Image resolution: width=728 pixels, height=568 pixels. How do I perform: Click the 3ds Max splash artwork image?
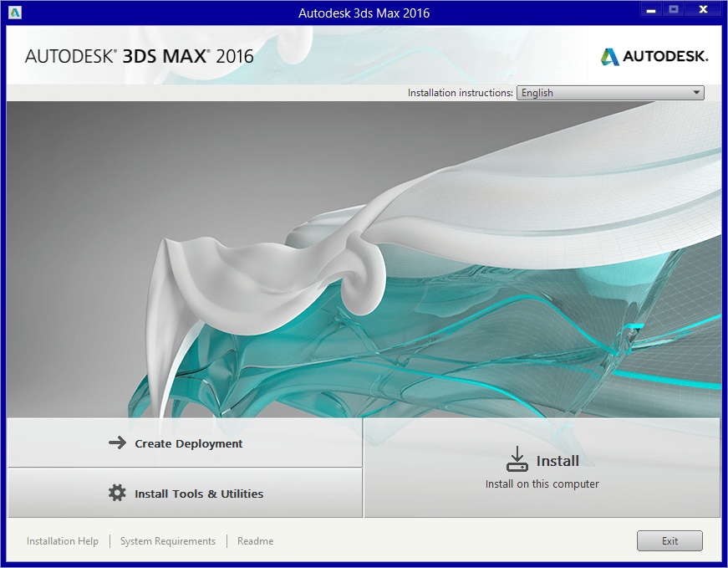tap(364, 259)
